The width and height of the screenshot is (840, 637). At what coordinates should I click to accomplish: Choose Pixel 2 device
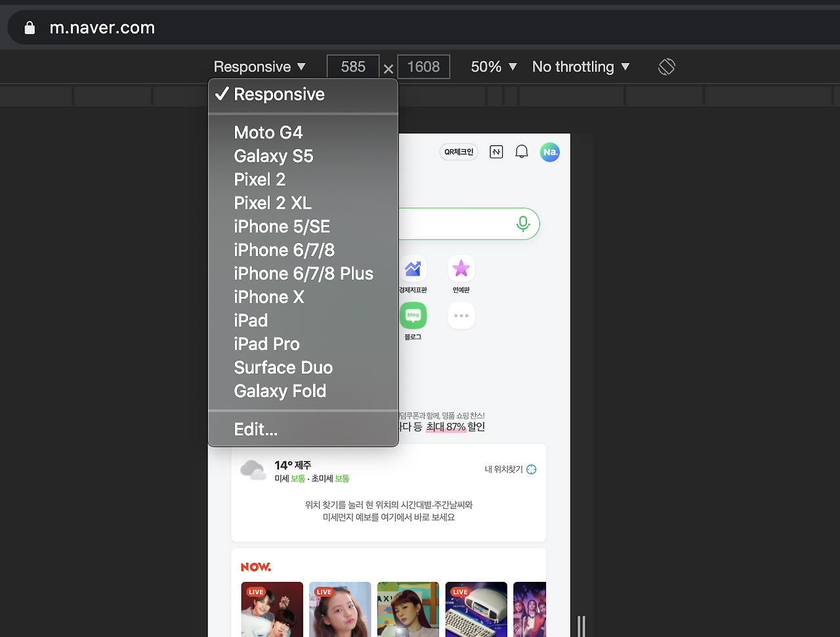(x=303, y=180)
